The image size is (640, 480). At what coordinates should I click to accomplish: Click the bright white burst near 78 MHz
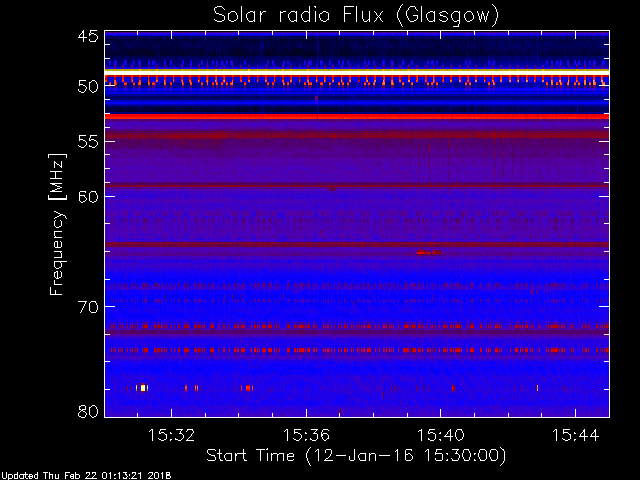144,387
